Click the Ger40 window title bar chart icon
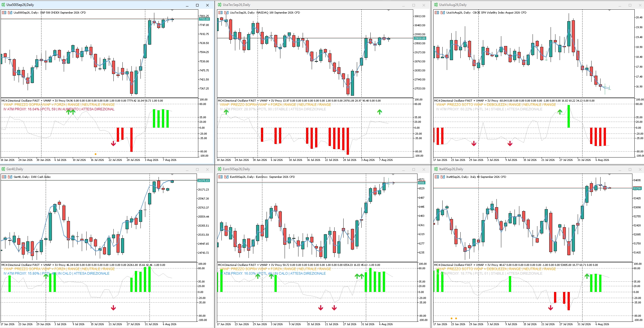Image resolution: width=644 pixels, height=328 pixels. coord(3,169)
